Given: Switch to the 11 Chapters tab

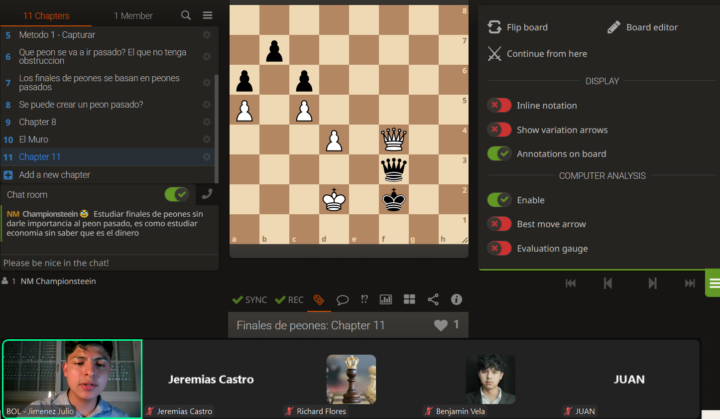Looking at the screenshot, I should [46, 16].
